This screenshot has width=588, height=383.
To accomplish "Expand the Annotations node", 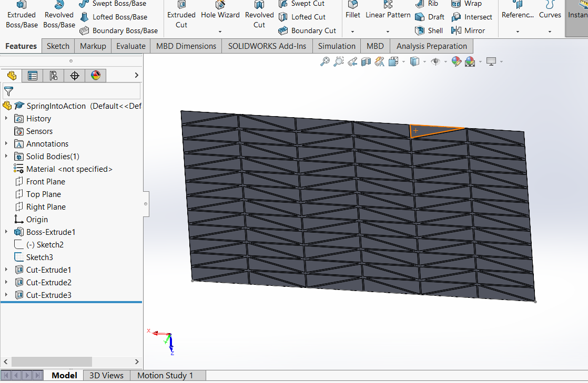I will (6, 143).
